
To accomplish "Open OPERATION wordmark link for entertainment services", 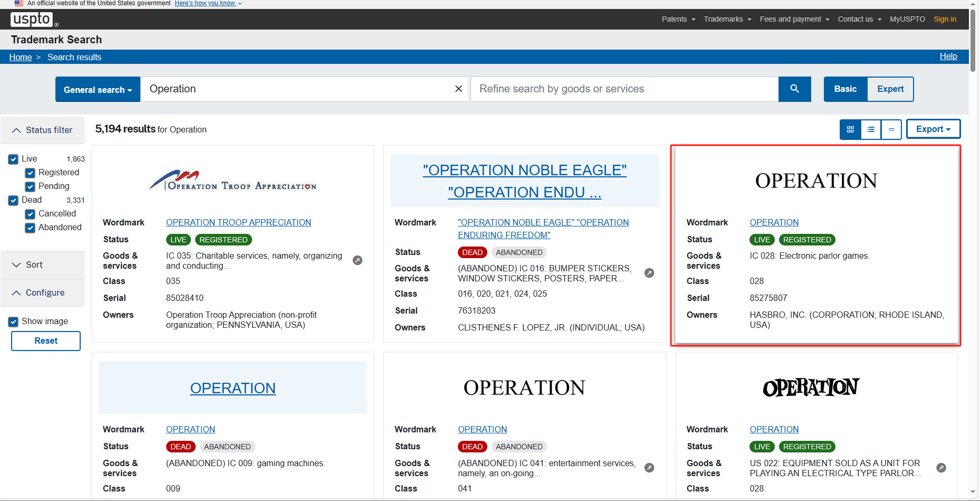I will point(482,429).
